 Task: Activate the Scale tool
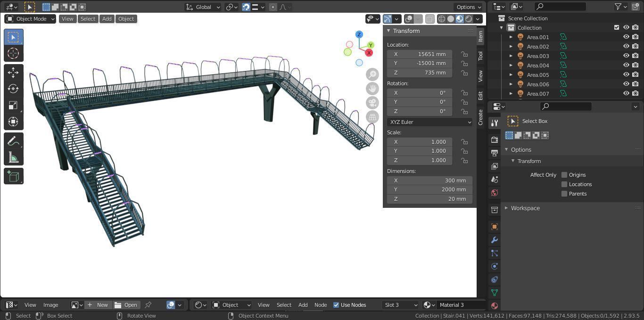(x=13, y=105)
